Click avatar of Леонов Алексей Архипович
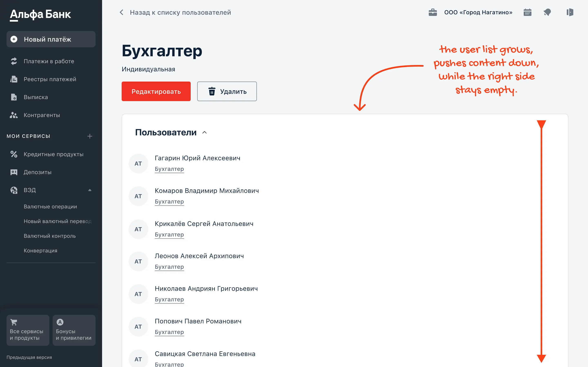588x367 pixels. point(138,261)
